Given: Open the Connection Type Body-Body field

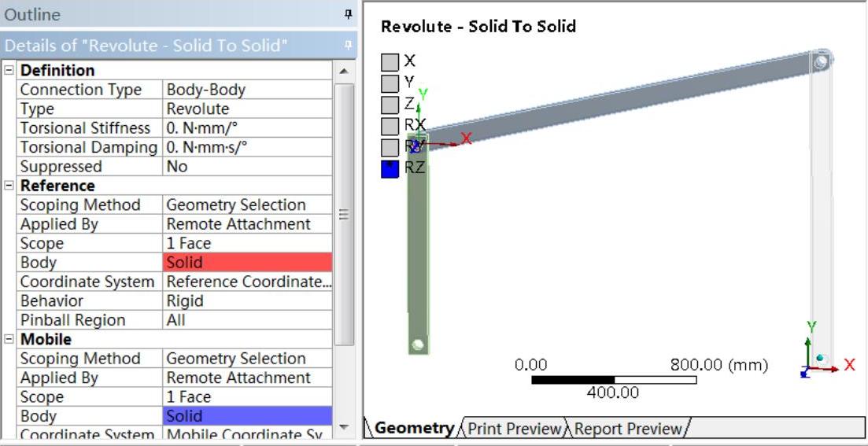Looking at the screenshot, I should coord(247,90).
